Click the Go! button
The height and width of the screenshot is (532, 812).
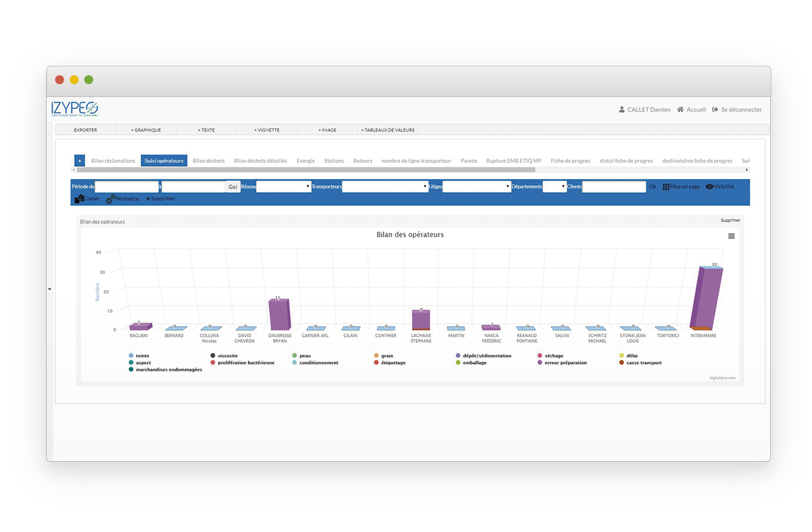[x=233, y=187]
